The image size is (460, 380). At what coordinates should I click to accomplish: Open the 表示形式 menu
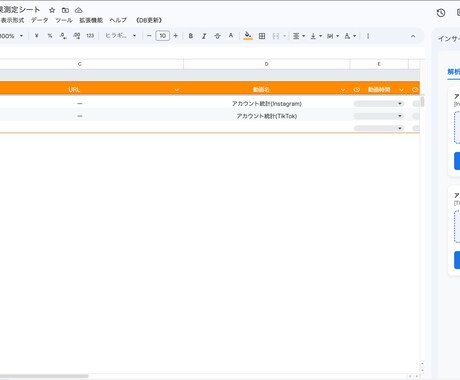[x=12, y=20]
